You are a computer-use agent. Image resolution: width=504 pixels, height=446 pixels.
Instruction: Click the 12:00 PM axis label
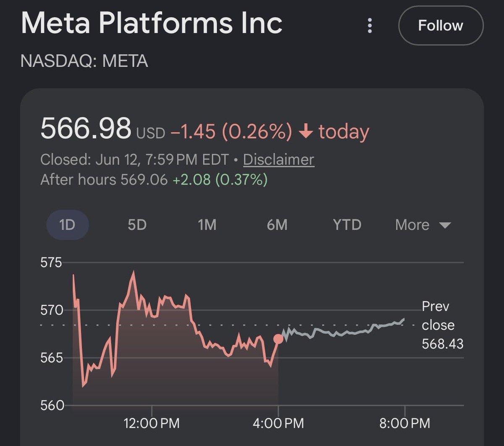point(152,423)
